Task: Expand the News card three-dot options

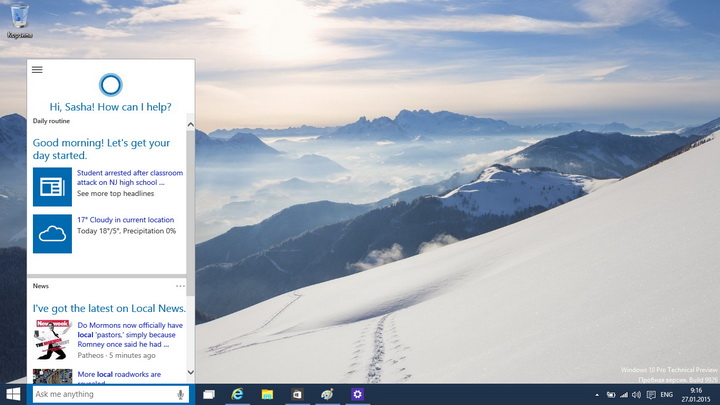Action: pyautogui.click(x=180, y=286)
